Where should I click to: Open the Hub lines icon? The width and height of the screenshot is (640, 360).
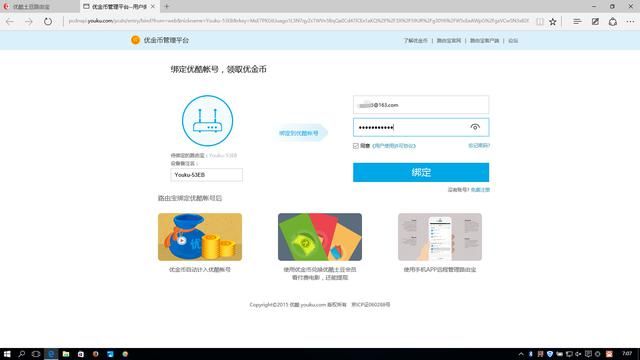tap(577, 22)
